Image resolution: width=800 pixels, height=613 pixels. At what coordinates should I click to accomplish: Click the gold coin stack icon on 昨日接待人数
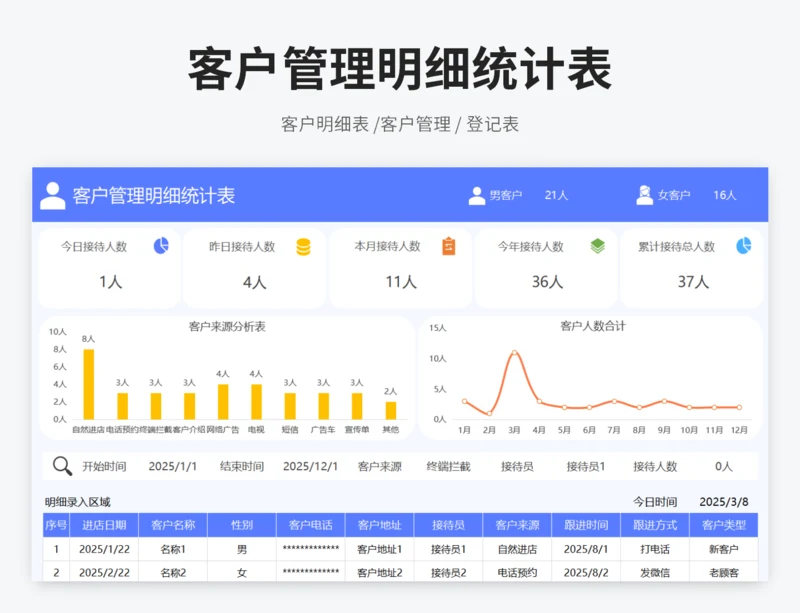tap(303, 247)
